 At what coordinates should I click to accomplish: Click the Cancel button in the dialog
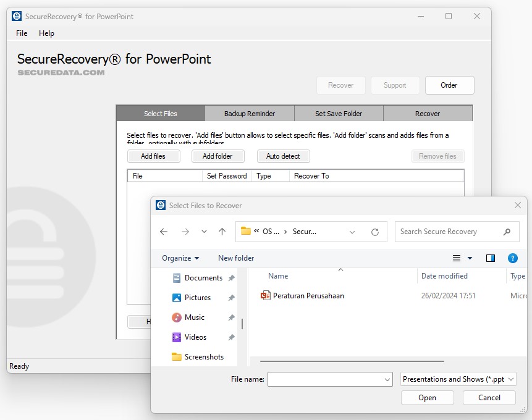point(489,398)
